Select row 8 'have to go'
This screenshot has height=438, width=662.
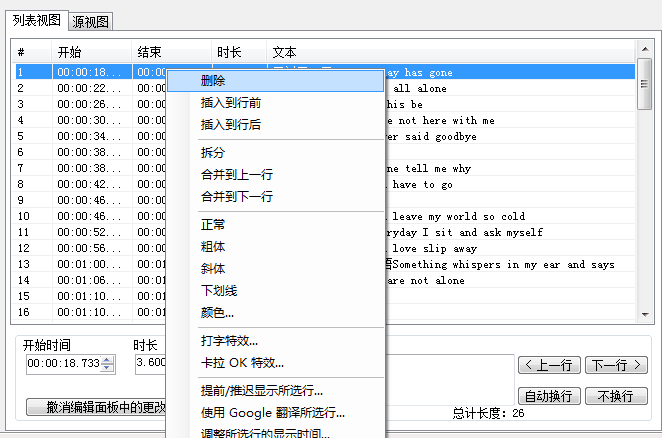(x=324, y=185)
